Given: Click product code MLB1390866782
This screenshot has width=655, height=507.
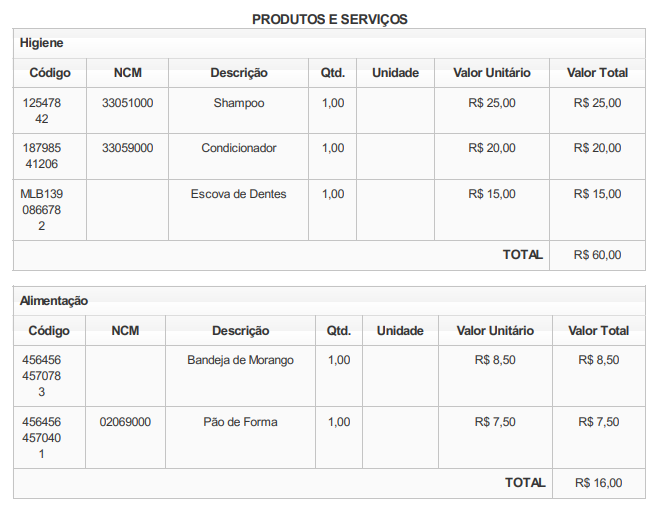Looking at the screenshot, I should click(41, 210).
